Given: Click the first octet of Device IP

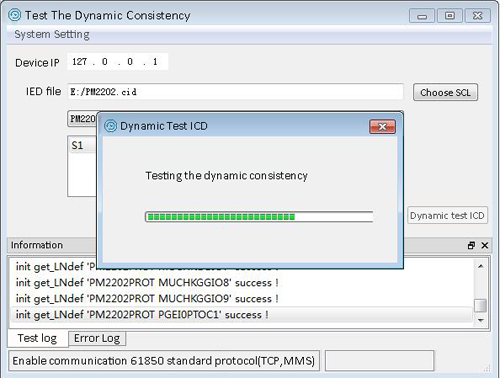Looking at the screenshot, I should [79, 62].
